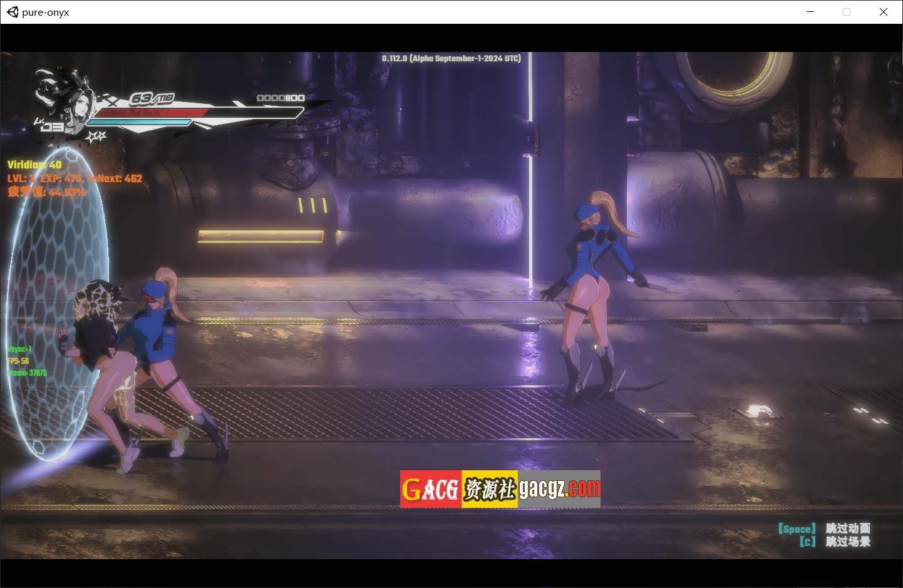Image resolution: width=903 pixels, height=588 pixels.
Task: Click the EXP and ToNext stats line
Action: pyautogui.click(x=75, y=178)
